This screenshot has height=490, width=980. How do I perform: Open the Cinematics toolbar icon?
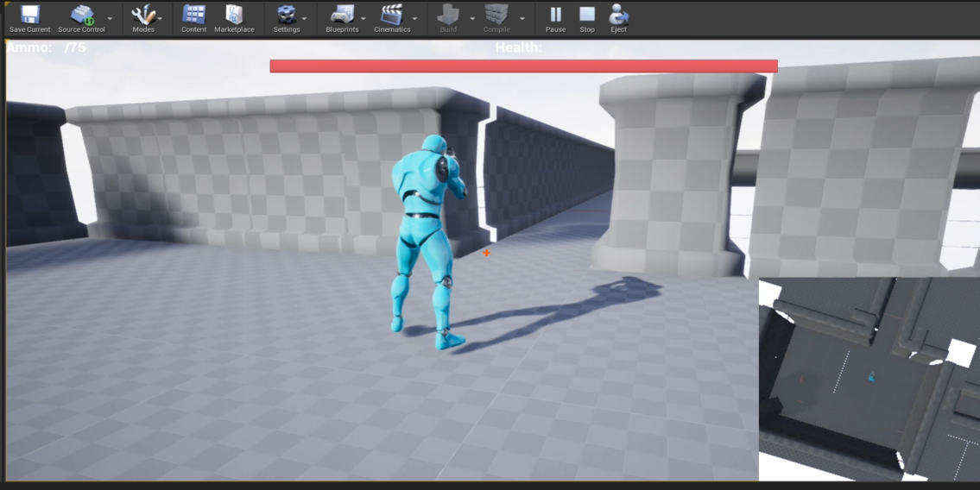coord(392,19)
